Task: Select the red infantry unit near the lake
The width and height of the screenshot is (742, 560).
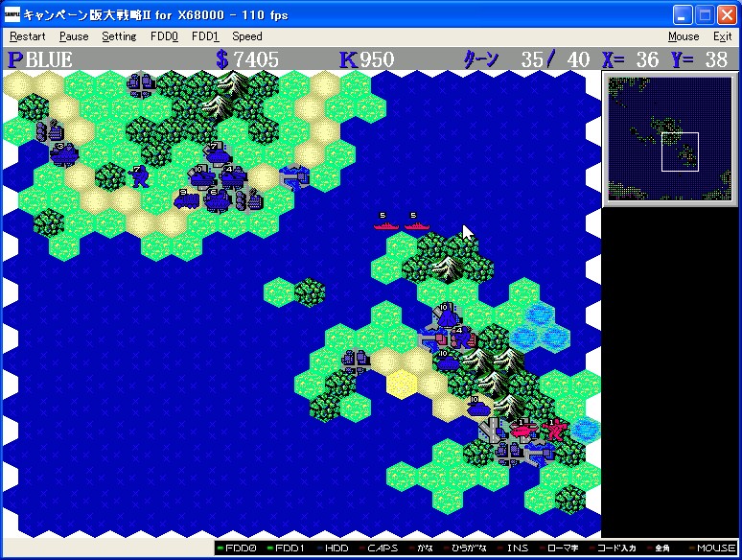Action: tap(554, 428)
